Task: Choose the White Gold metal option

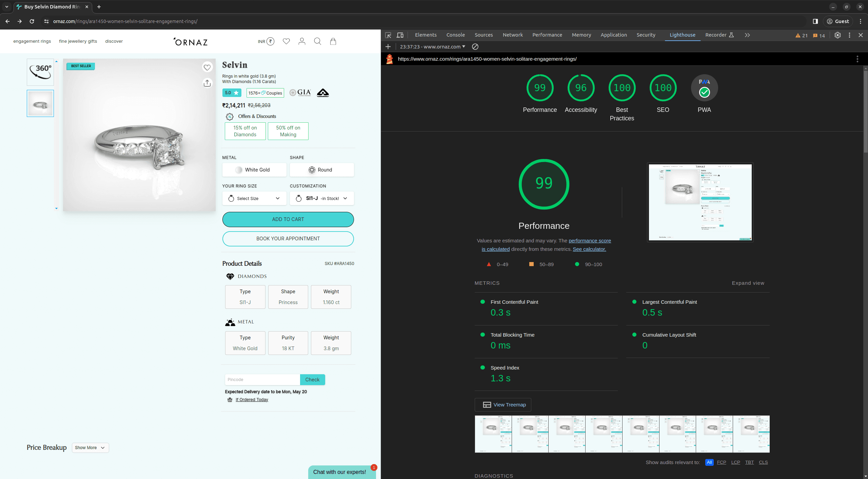Action: click(254, 170)
